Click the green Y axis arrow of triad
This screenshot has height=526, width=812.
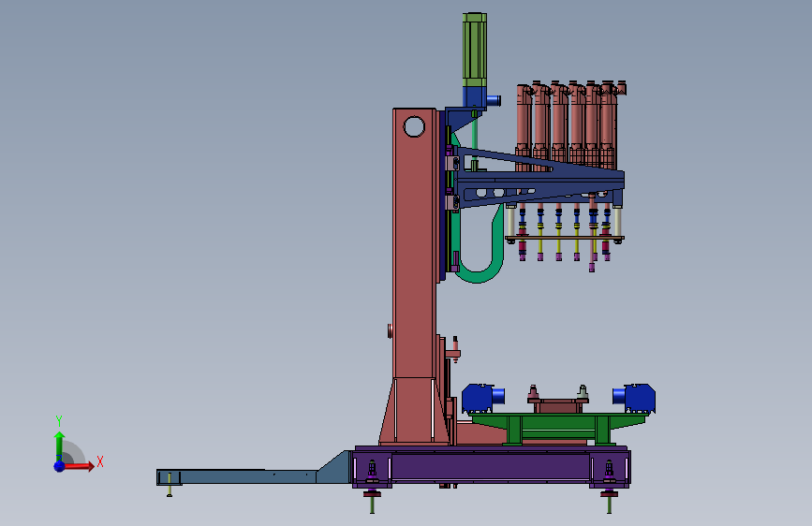click(59, 446)
